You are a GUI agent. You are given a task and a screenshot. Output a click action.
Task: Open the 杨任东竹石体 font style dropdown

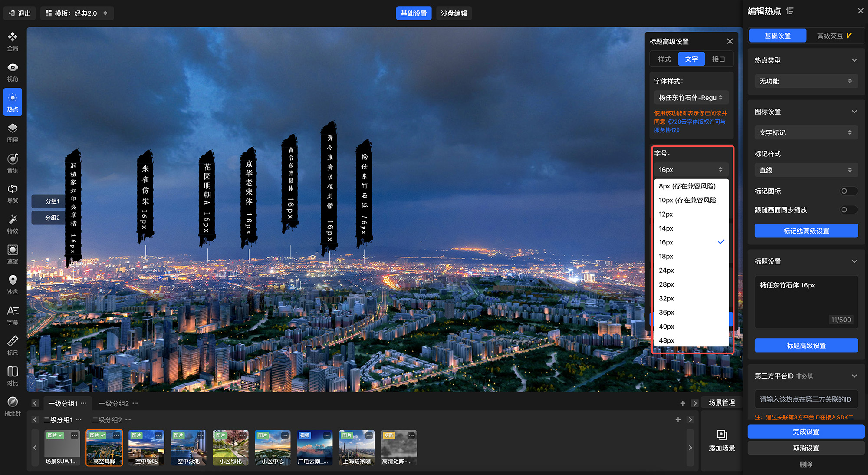(690, 98)
